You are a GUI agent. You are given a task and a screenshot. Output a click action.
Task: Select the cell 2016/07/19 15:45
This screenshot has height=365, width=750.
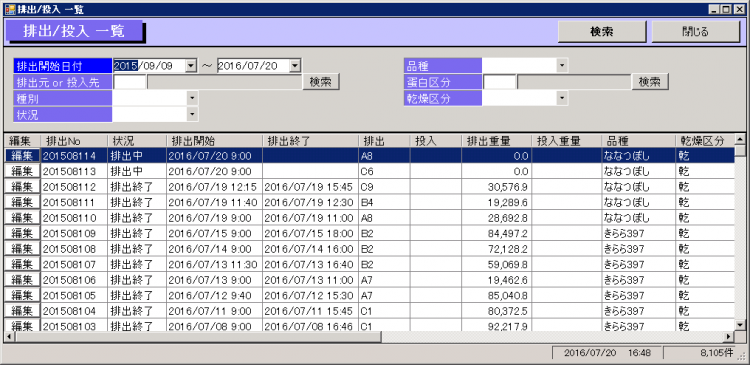point(310,187)
